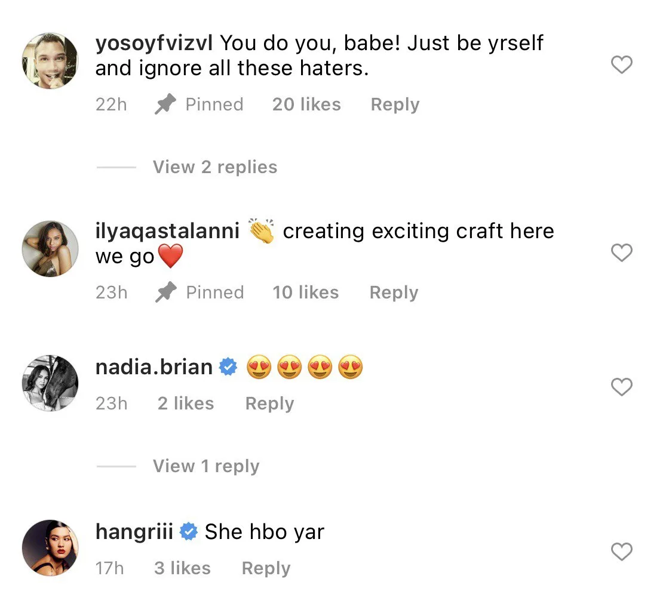Click the pin icon on ilyaqastalanni's comment
The height and width of the screenshot is (616, 672).
coord(165,293)
